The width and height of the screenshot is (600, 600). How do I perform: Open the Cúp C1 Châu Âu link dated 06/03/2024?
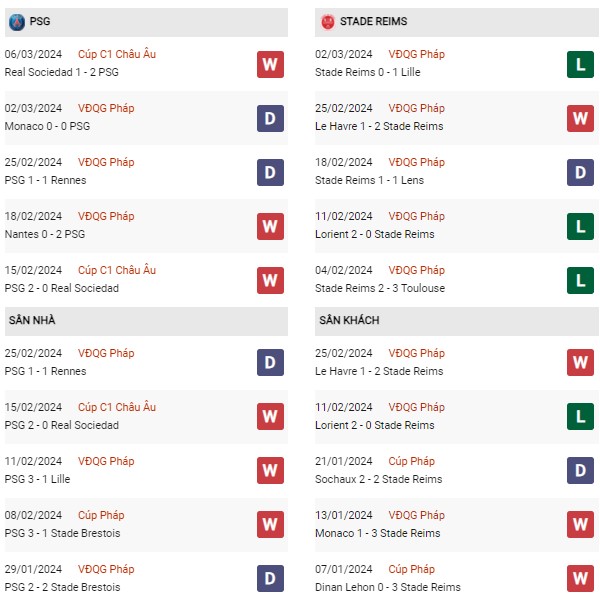coord(117,54)
